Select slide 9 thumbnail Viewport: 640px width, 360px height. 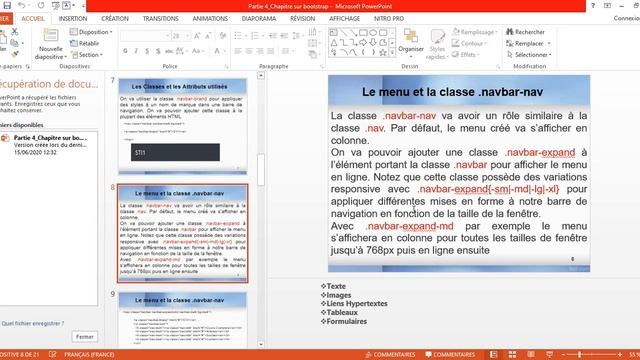click(182, 320)
